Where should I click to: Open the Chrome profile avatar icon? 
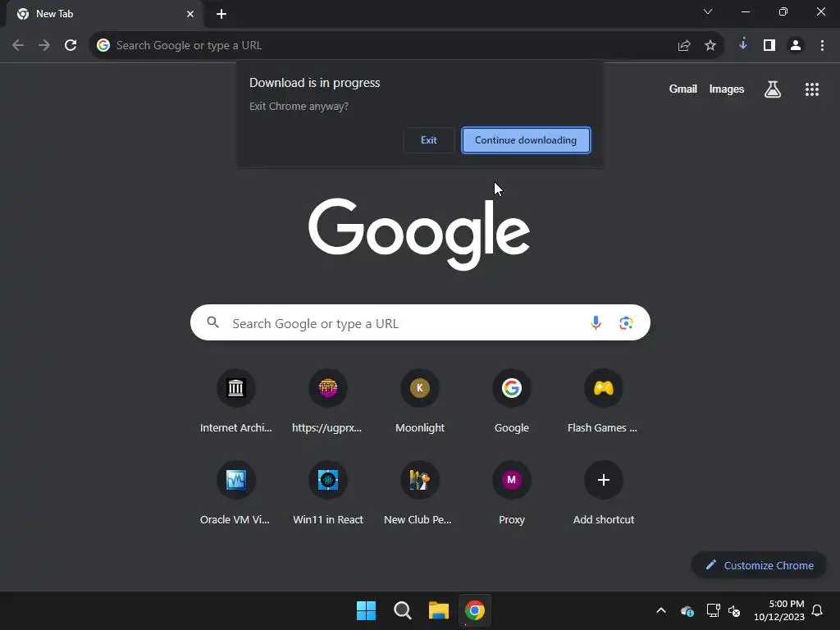[x=796, y=46]
